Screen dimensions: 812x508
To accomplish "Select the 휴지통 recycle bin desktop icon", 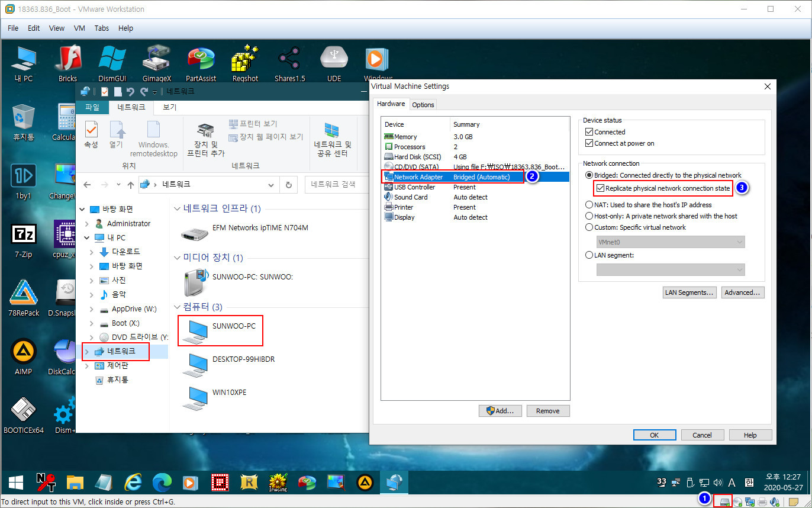I will point(24,122).
